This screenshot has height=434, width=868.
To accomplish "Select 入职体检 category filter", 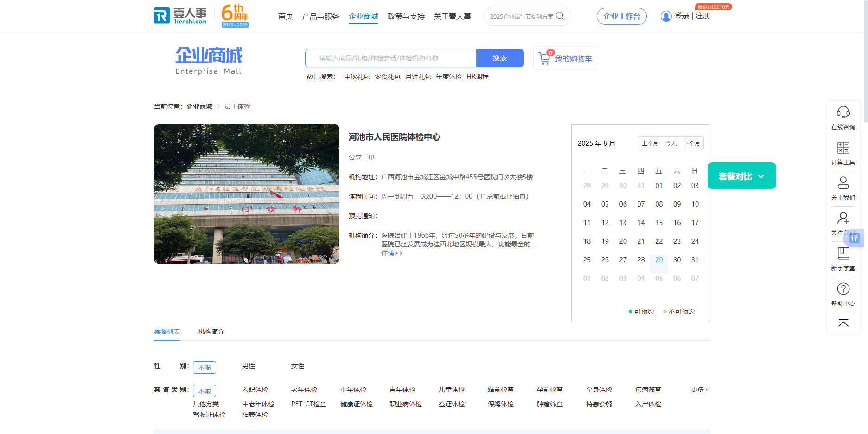I will pyautogui.click(x=255, y=389).
